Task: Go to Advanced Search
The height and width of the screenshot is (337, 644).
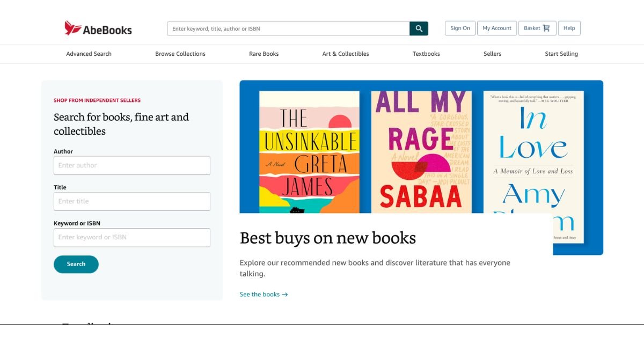Action: coord(89,54)
